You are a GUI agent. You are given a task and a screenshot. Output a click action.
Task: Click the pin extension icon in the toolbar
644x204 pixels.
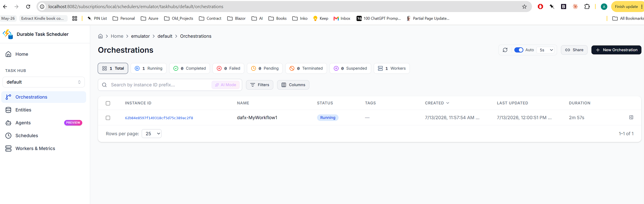(552, 7)
